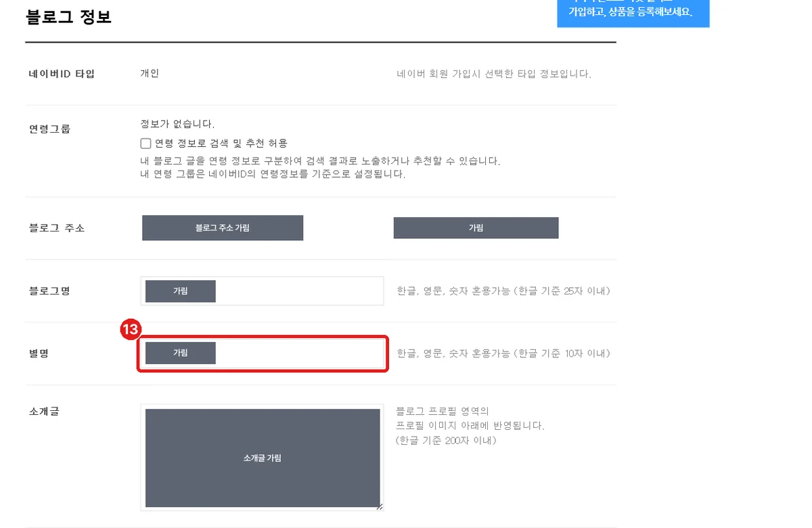Select the 내 블로그 글을 연령 정보로 구분하여 description
This screenshot has width=812, height=528.
pyautogui.click(x=320, y=161)
